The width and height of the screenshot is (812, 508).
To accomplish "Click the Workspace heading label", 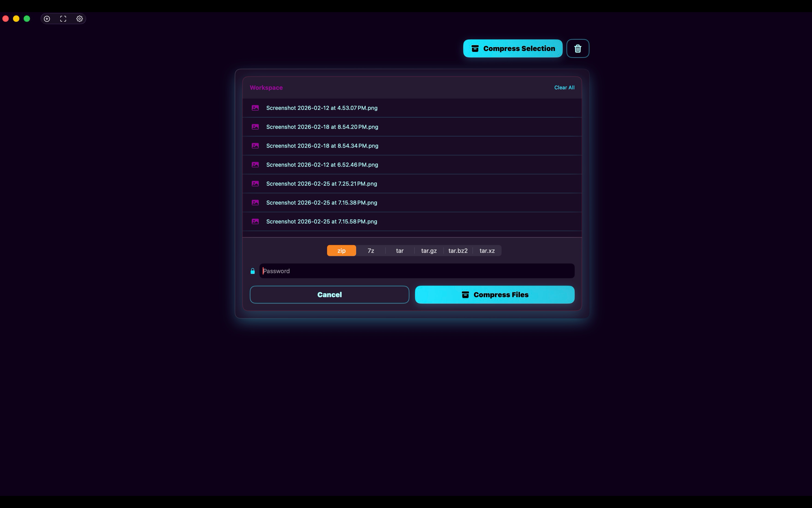I will click(x=266, y=88).
